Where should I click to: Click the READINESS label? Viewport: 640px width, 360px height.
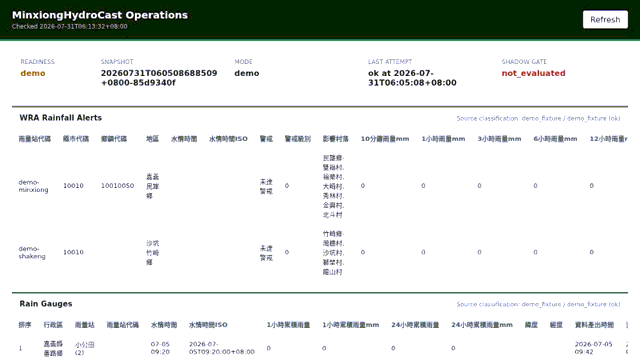37,62
